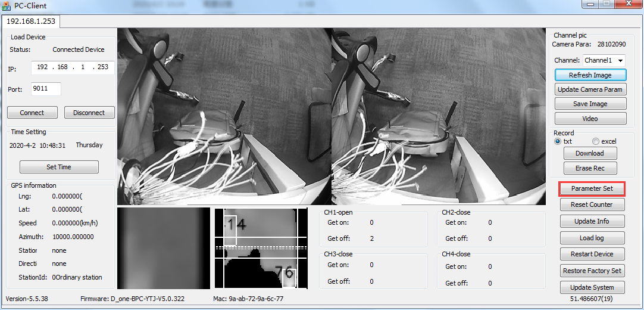Click the right camera image view
Image resolution: width=644 pixels, height=310 pixels.
tap(439, 116)
